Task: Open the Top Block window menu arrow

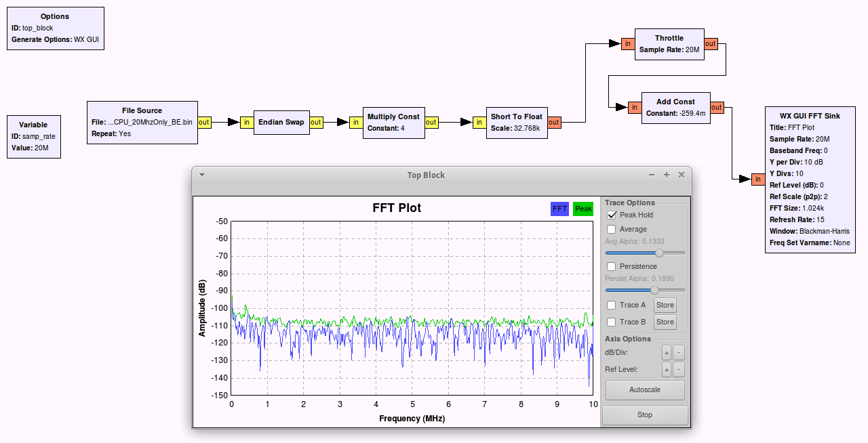Action: point(202,175)
